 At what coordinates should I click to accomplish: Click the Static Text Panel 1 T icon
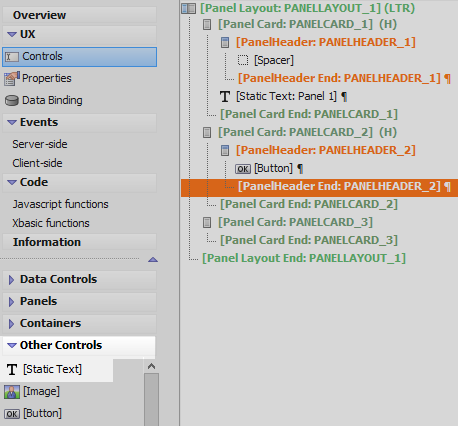pos(225,96)
